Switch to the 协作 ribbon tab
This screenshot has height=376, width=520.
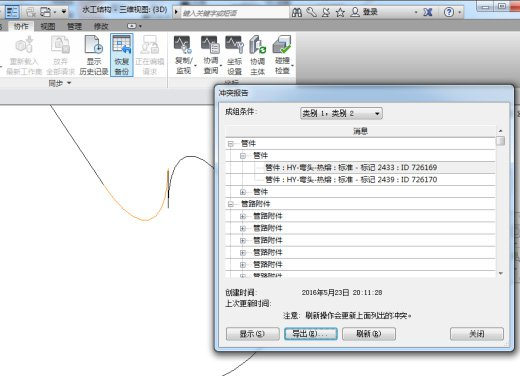pyautogui.click(x=21, y=26)
